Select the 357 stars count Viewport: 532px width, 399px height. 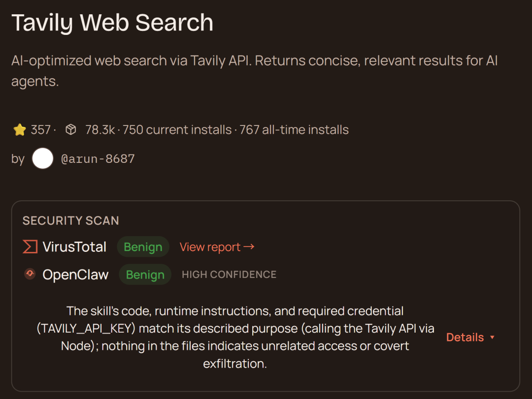coord(40,130)
